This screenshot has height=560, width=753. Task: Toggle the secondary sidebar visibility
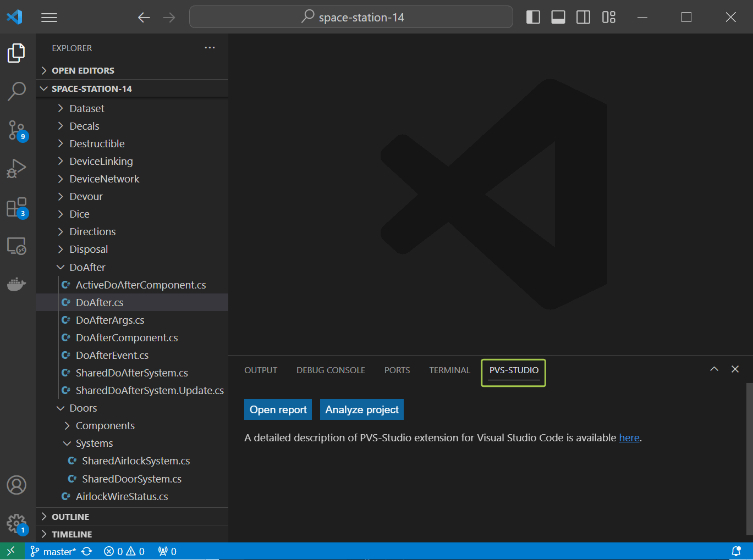[583, 17]
